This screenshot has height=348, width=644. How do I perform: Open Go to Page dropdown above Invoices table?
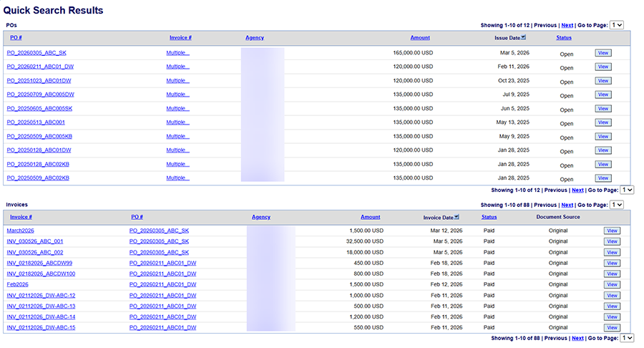[x=617, y=205]
